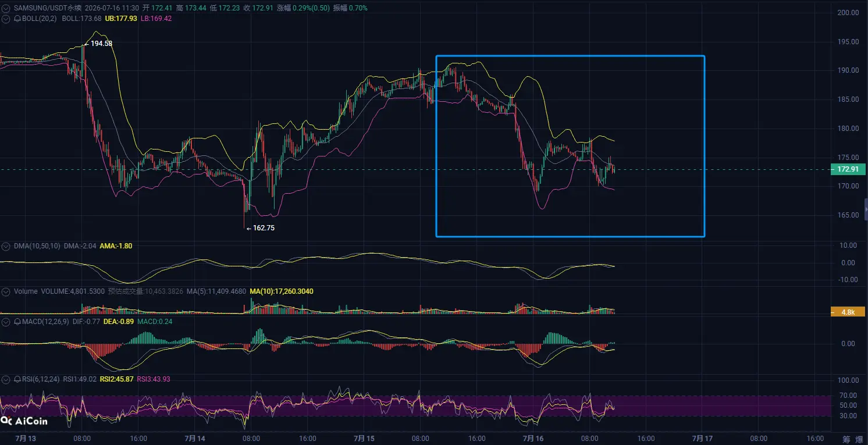Set alert with MACD bell icon
868x445 pixels.
[17, 321]
